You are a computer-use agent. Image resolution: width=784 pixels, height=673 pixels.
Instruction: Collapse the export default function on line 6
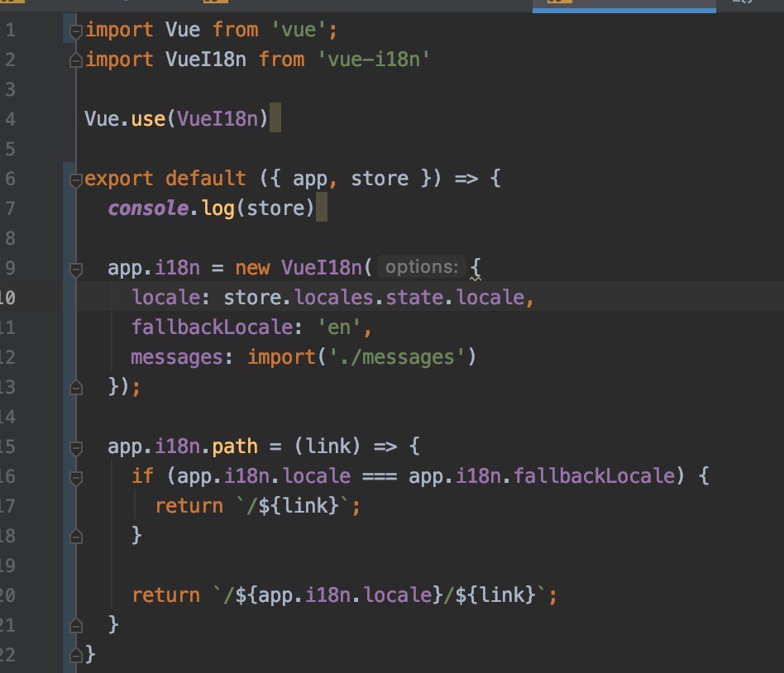point(76,180)
